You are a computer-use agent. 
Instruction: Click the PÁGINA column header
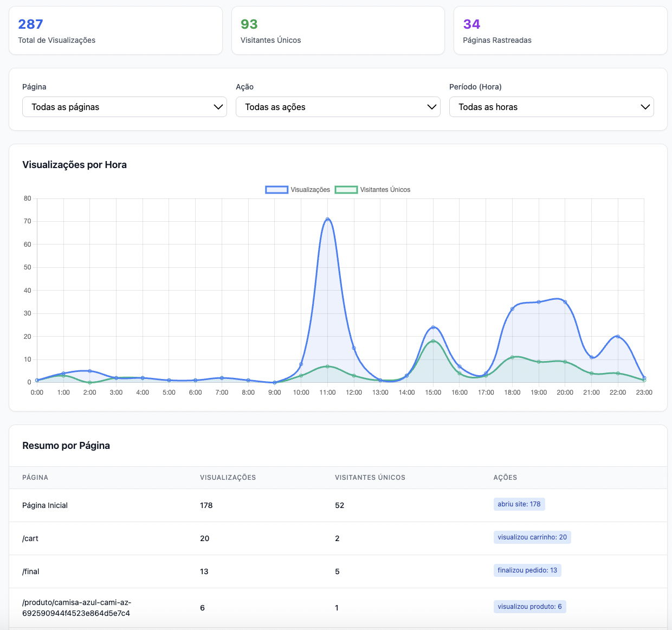click(x=35, y=478)
